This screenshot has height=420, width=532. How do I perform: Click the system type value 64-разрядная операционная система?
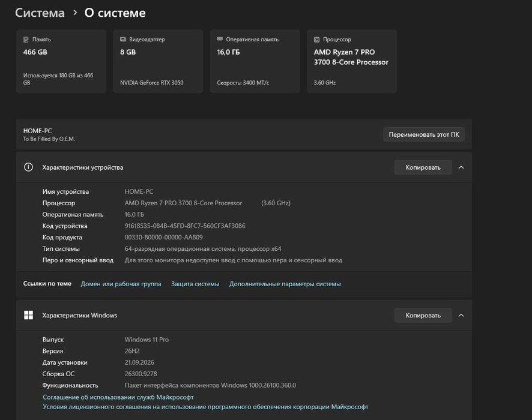pyautogui.click(x=203, y=249)
